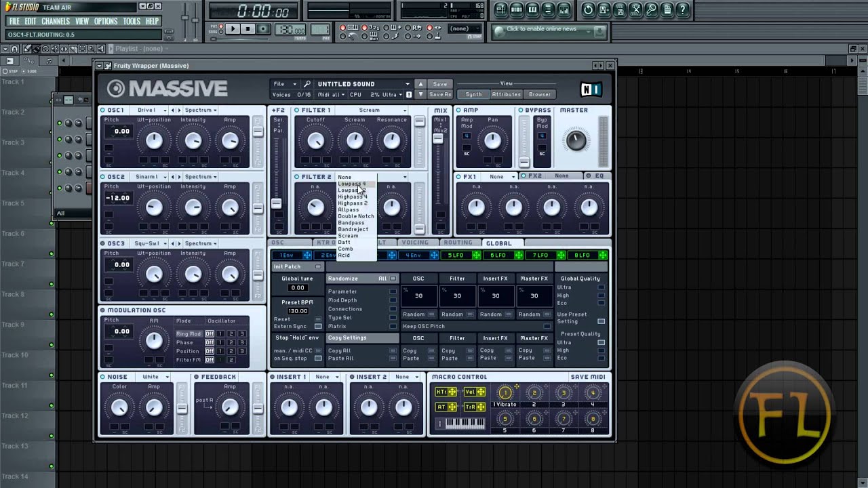Screen dimensions: 868x488
Task: Enable the Keep OSC Pitch checkbox
Action: (x=547, y=327)
